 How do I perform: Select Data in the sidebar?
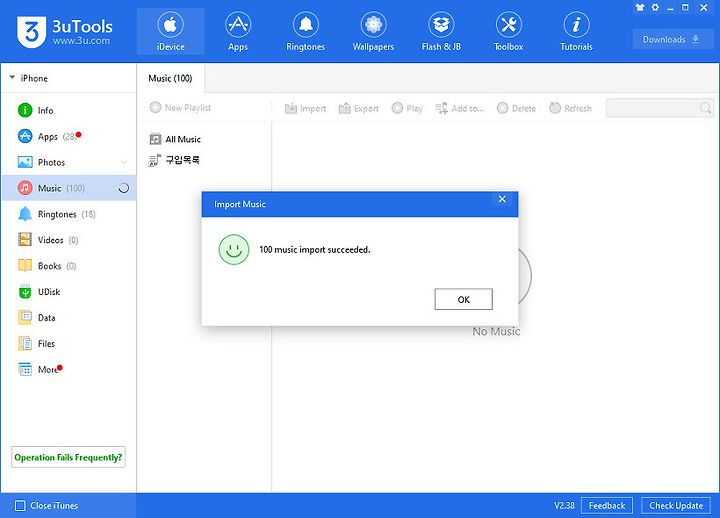(x=69, y=318)
